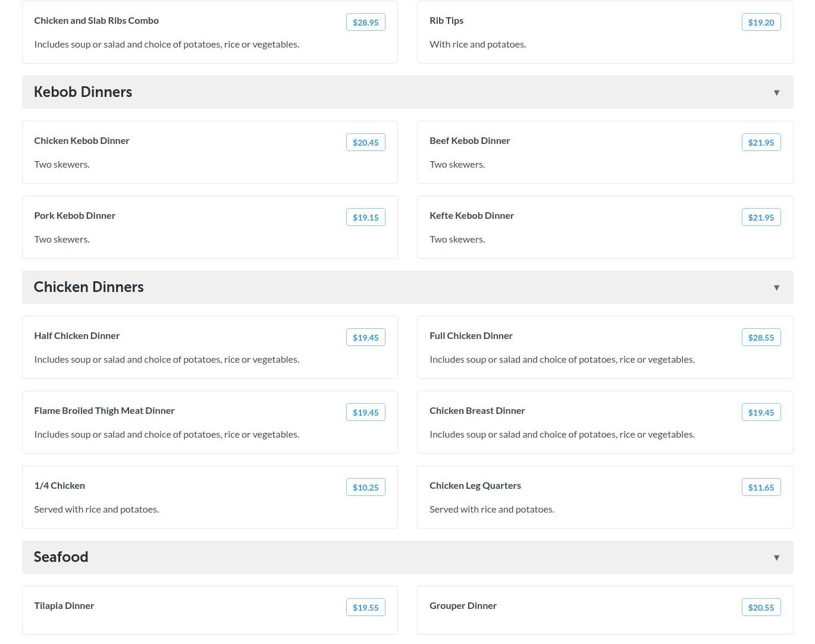Add Half Chicken Dinner via its price
The width and height of the screenshot is (815, 644).
[365, 338]
